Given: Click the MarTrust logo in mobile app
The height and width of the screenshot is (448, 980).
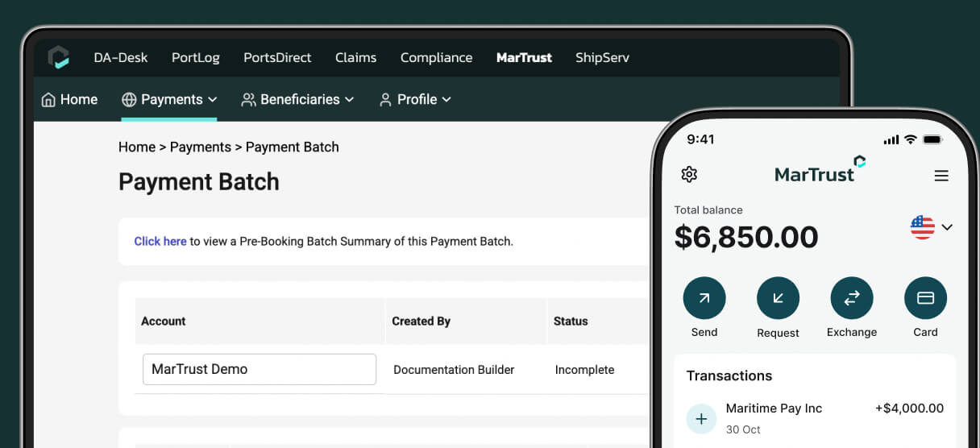Looking at the screenshot, I should point(820,170).
